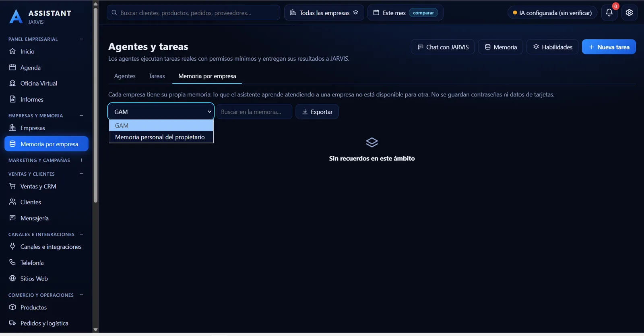The width and height of the screenshot is (644, 336).
Task: Click the Ventas y CRM cart icon
Action: pos(12,186)
